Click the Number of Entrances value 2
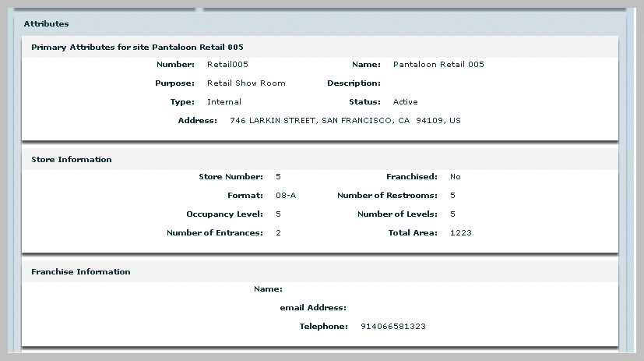This screenshot has width=644, height=361. [x=278, y=232]
